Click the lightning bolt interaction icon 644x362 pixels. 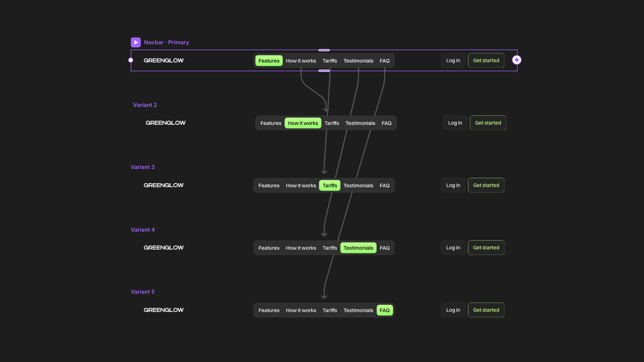[516, 60]
